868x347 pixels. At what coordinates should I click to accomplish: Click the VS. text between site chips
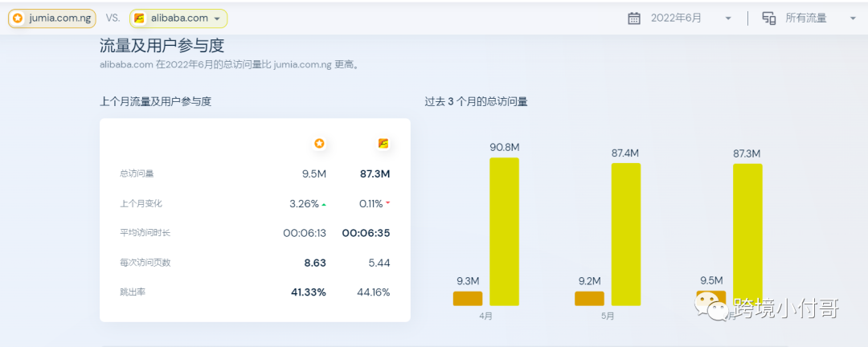coord(113,18)
